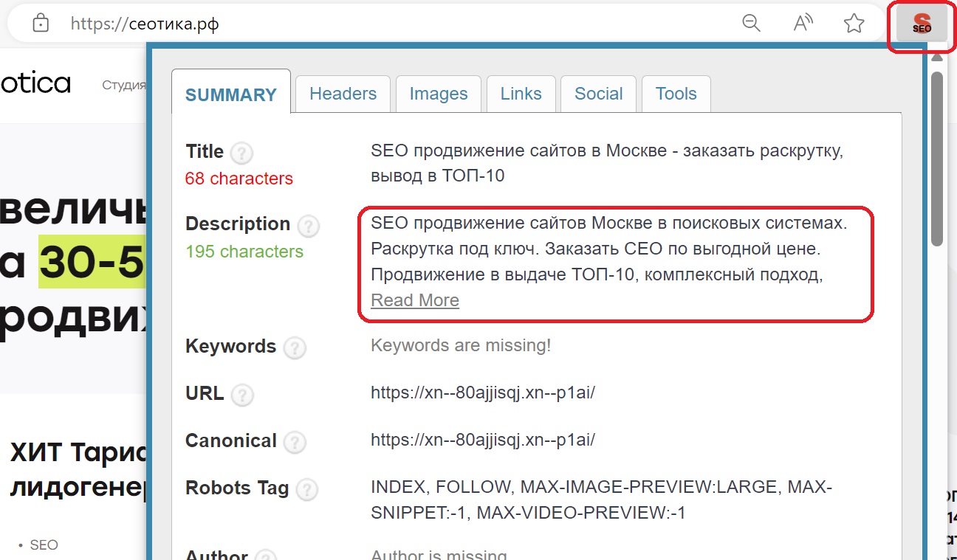The image size is (957, 560).
Task: Click the help icon next to Canonical
Action: 295,442
